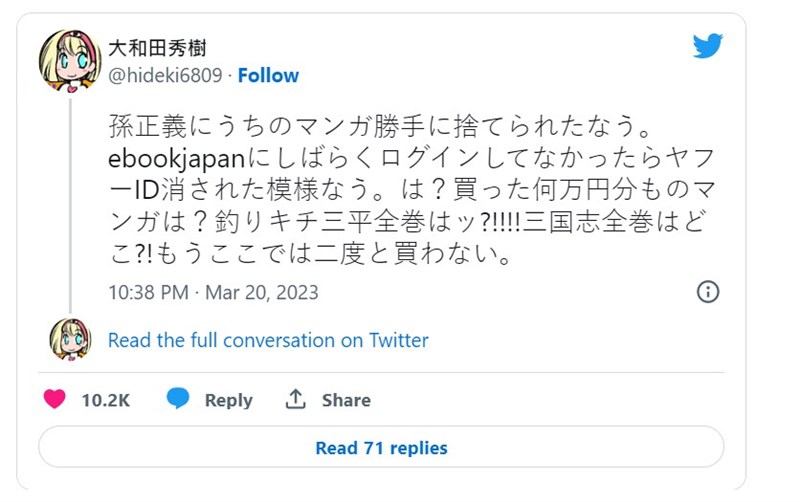Open the large profile avatar of 大和田秀樹

[70, 61]
